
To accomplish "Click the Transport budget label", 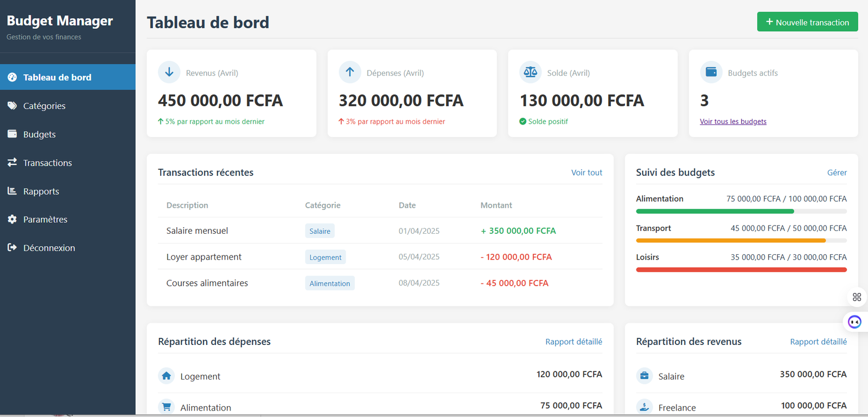I will 653,228.
